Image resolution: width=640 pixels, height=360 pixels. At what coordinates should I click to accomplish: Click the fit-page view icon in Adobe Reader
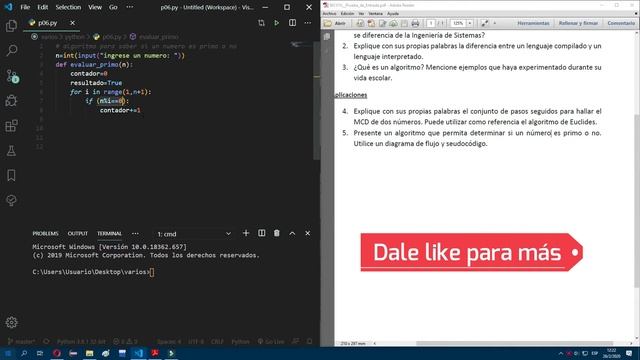pos(484,23)
